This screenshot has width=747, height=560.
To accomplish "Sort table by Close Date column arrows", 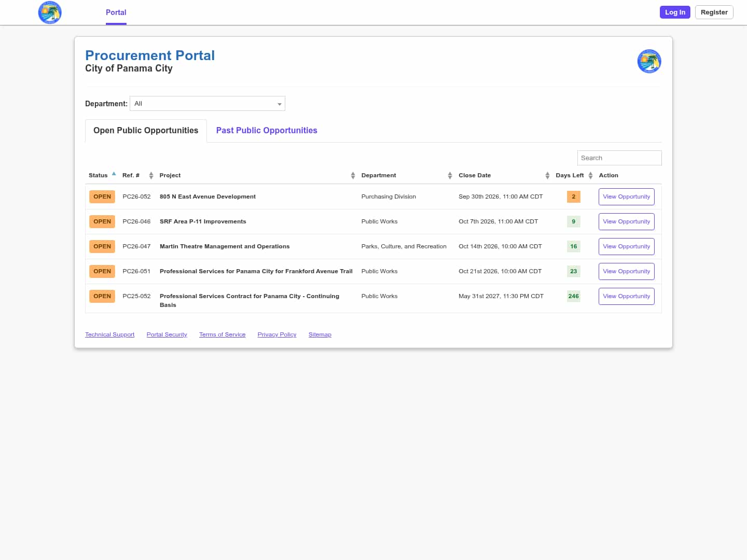I will (547, 176).
